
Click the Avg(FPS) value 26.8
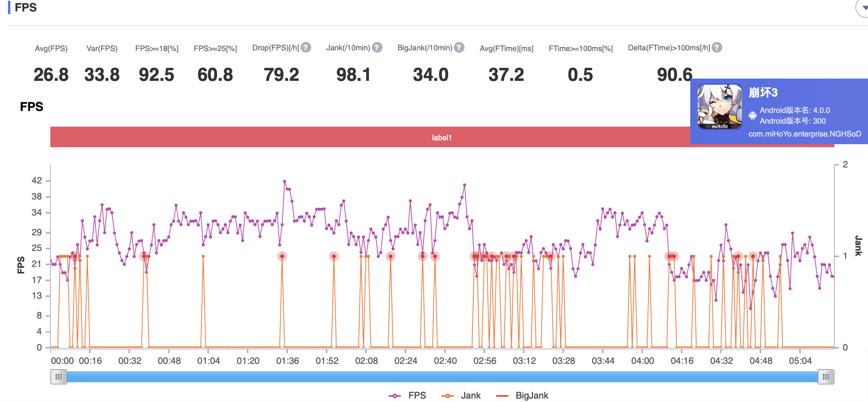click(51, 75)
